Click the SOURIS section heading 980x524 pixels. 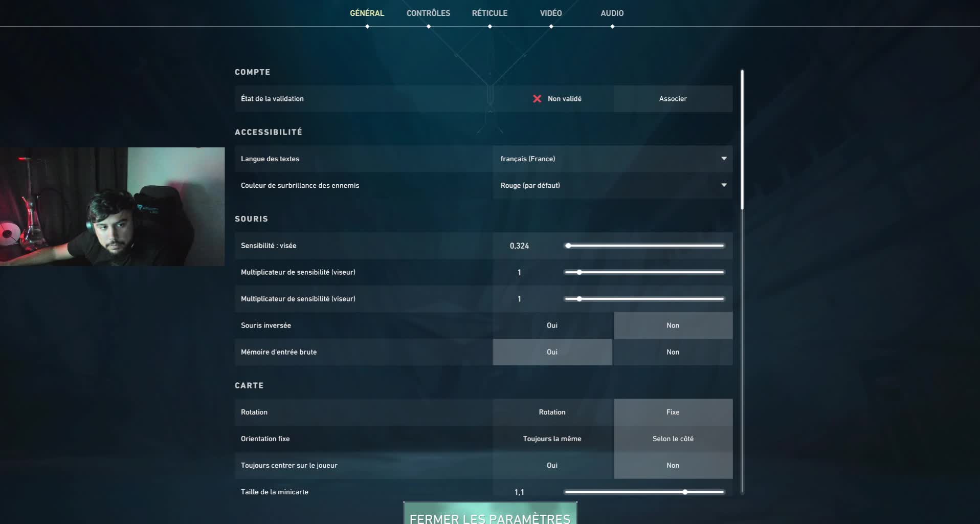(x=251, y=219)
